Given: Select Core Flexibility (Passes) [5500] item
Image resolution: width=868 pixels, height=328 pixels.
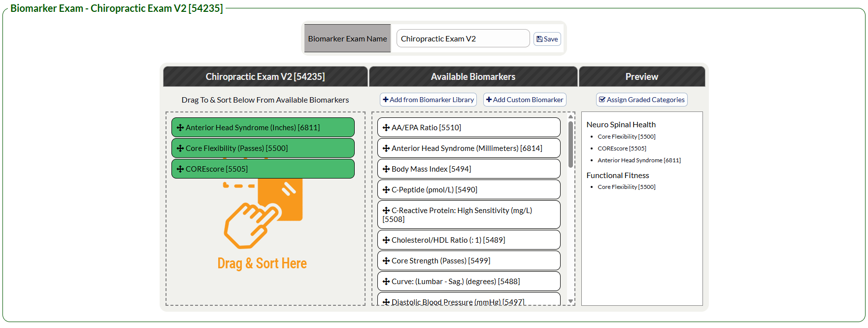Looking at the screenshot, I should click(263, 148).
